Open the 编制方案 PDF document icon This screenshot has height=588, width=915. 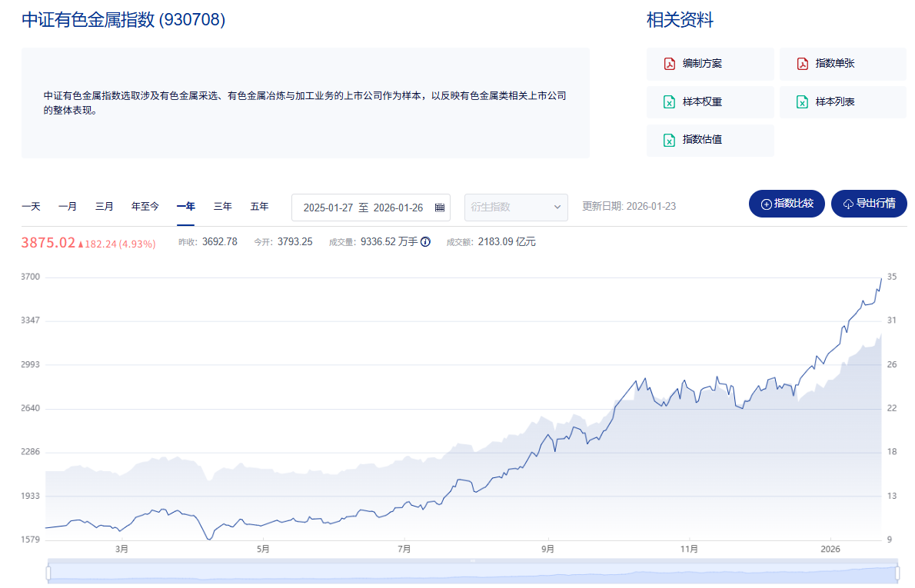click(x=669, y=64)
